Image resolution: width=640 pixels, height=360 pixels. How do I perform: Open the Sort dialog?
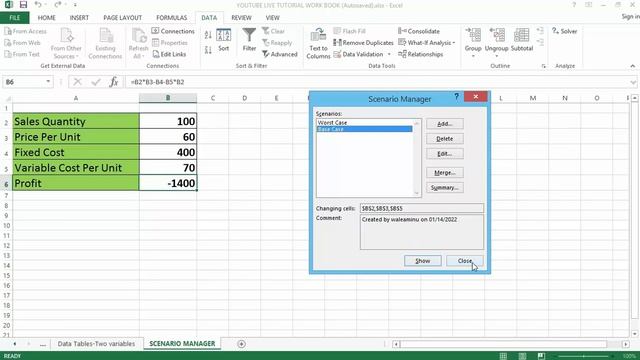coord(223,40)
